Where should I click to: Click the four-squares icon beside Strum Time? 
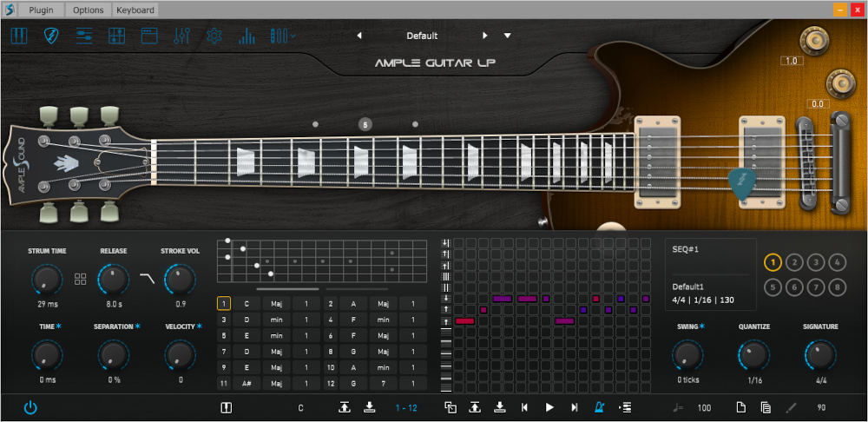click(80, 279)
